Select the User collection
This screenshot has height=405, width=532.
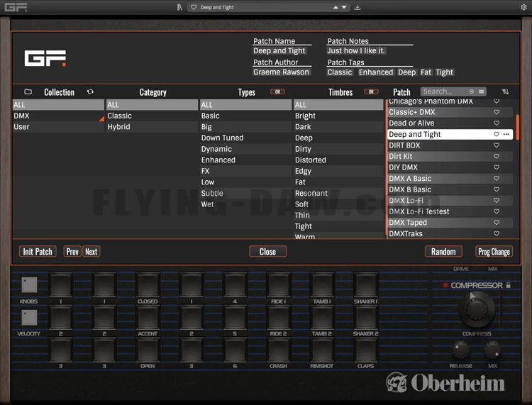click(58, 127)
